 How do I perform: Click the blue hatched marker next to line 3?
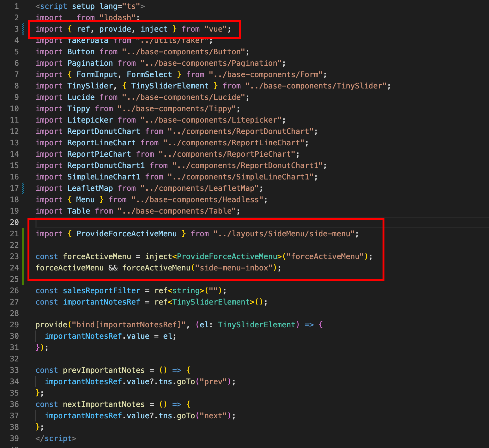23,29
